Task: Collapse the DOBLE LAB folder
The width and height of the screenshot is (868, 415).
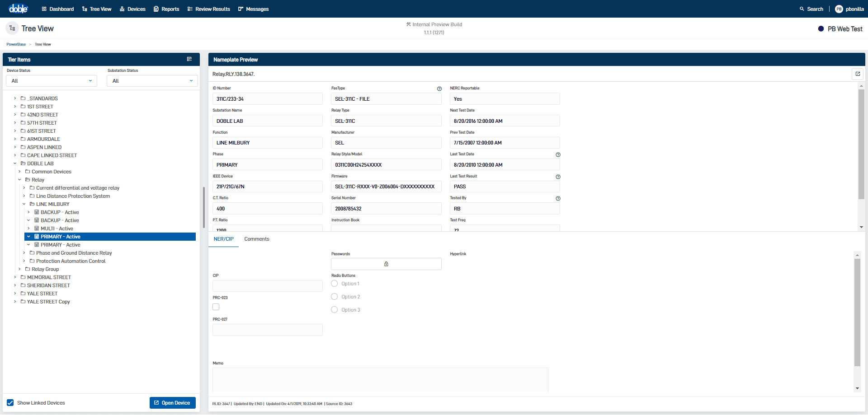Action: (15, 163)
